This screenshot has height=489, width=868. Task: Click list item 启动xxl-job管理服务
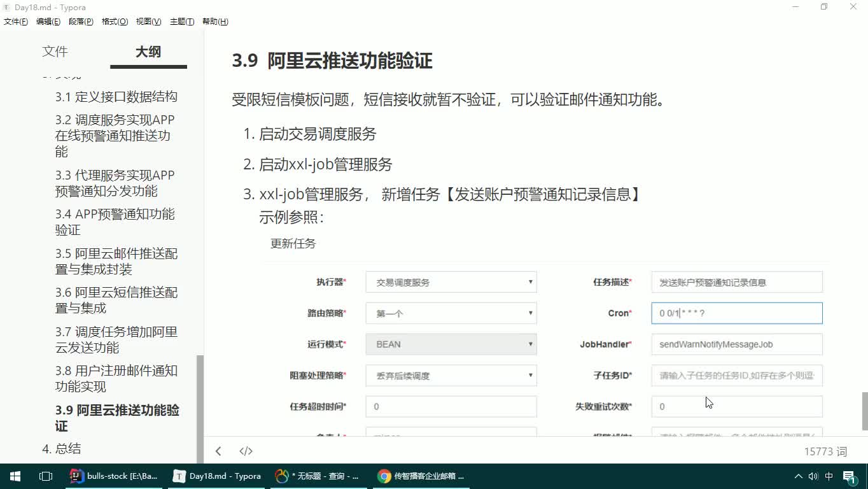tap(326, 164)
